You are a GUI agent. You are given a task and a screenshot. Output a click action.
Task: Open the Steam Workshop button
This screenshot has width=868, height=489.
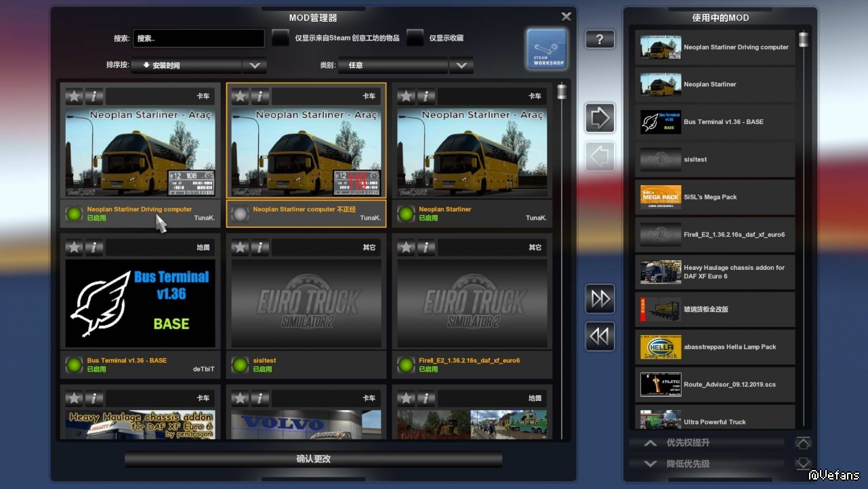(547, 49)
